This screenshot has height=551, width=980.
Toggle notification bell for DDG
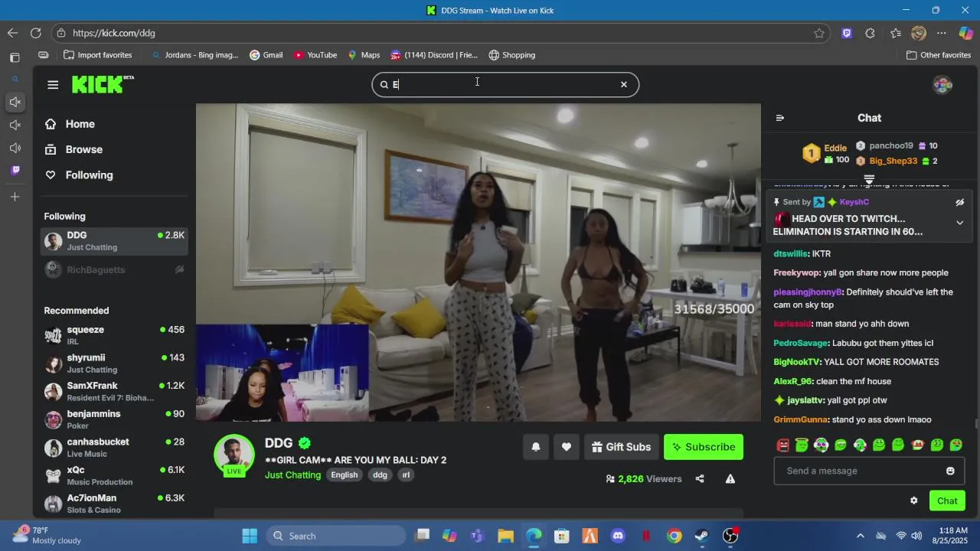[x=536, y=447]
